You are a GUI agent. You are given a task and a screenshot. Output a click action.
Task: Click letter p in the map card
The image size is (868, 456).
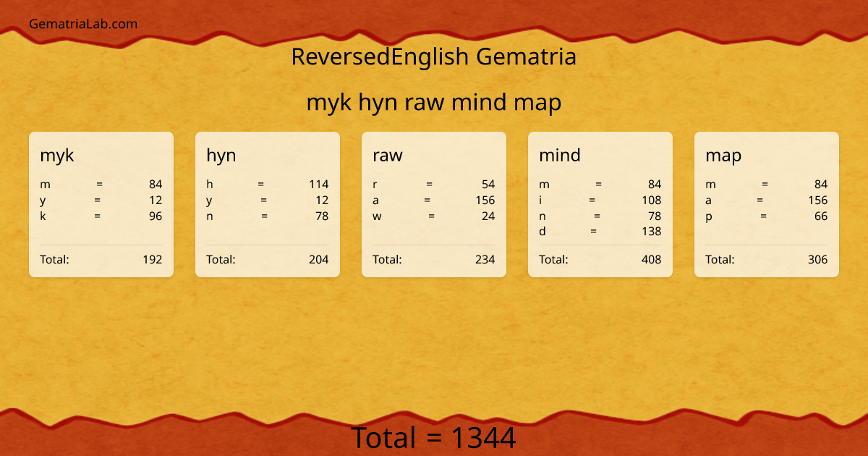[x=709, y=217]
